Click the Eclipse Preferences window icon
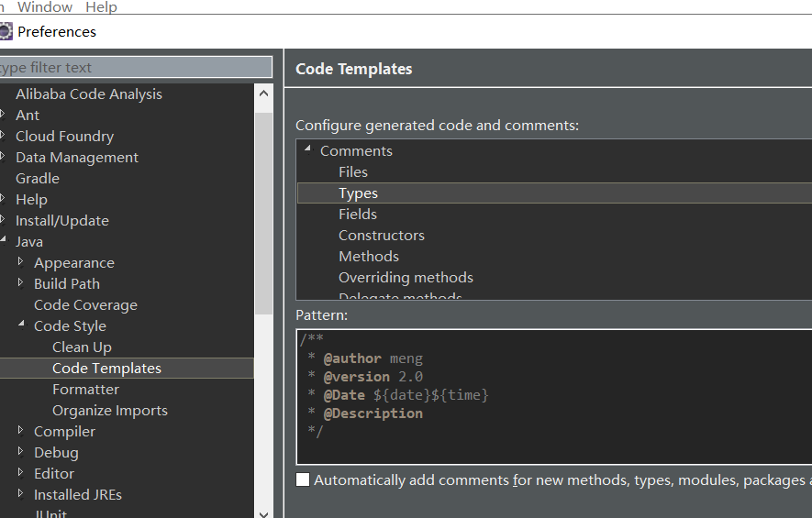Image resolution: width=812 pixels, height=518 pixels. click(5, 32)
